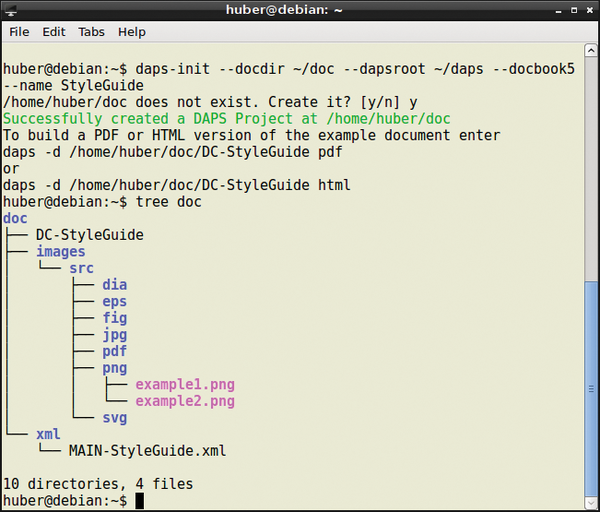The height and width of the screenshot is (512, 600).
Task: Click the '10 directories, 4 files' summary
Action: (x=98, y=484)
